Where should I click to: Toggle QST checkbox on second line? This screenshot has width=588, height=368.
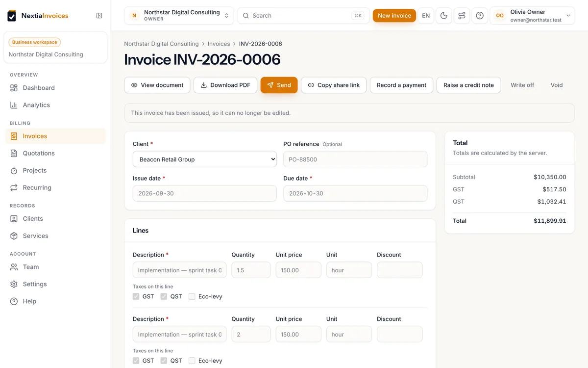point(164,361)
